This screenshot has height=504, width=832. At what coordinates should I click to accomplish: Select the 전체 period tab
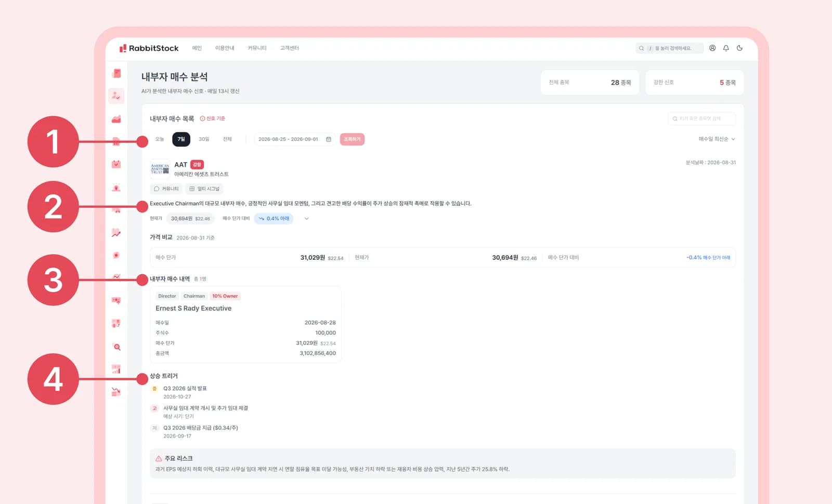[227, 139]
